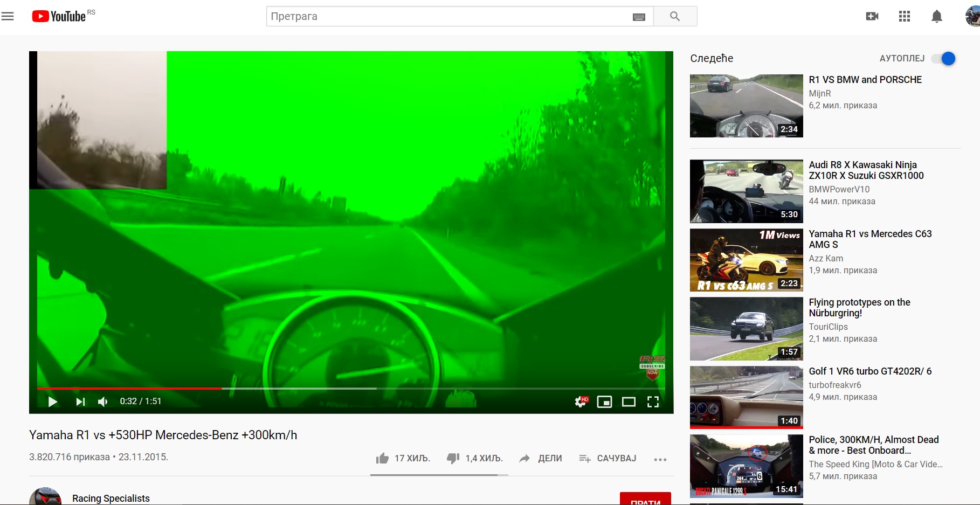Viewport: 980px width, 505px height.
Task: Open R1 VS BMW and PORSCHE thumbnail
Action: point(746,106)
